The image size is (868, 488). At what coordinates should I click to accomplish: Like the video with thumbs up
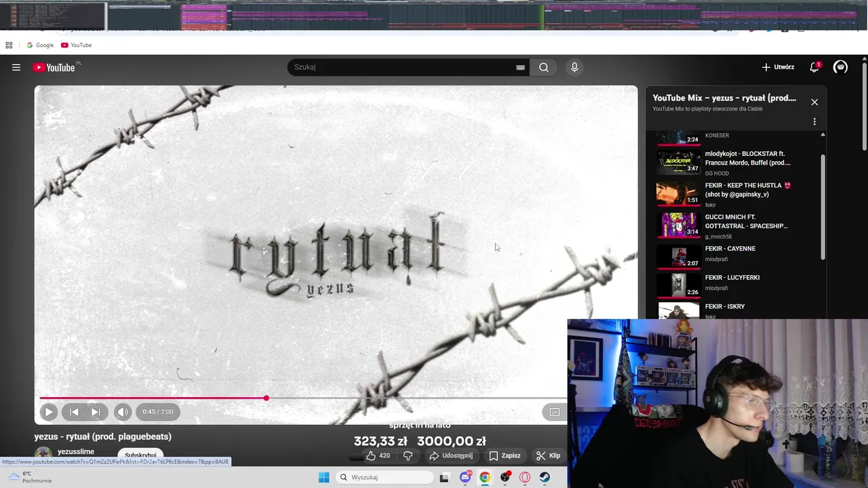(378, 455)
